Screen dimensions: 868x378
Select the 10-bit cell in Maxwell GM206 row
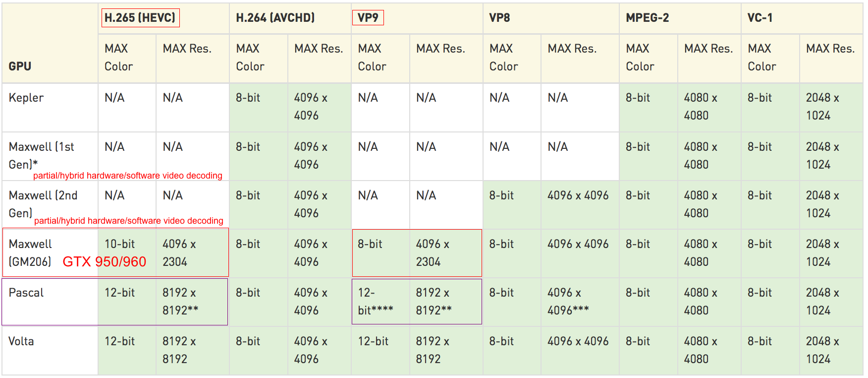coord(120,244)
